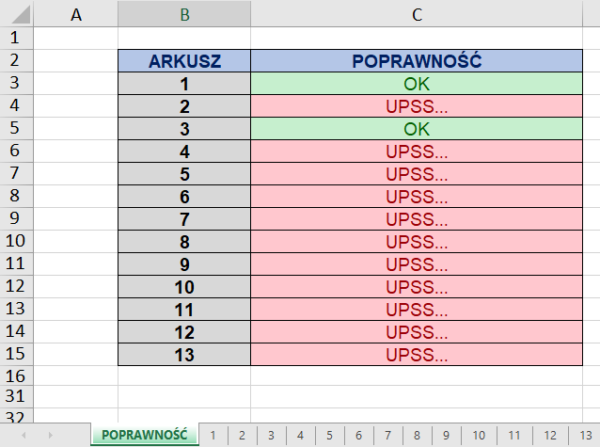Viewport: 600px width, 447px height.
Task: Select column C header
Action: pyautogui.click(x=416, y=14)
